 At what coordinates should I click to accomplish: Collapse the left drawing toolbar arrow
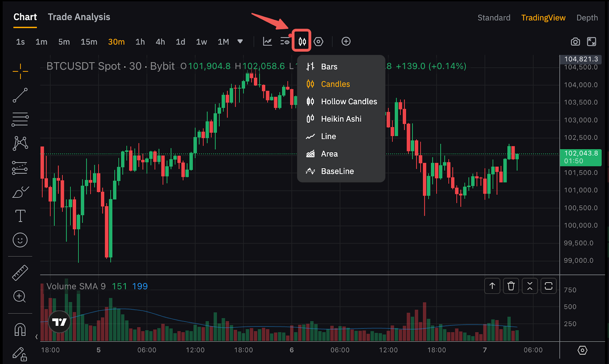[37, 337]
